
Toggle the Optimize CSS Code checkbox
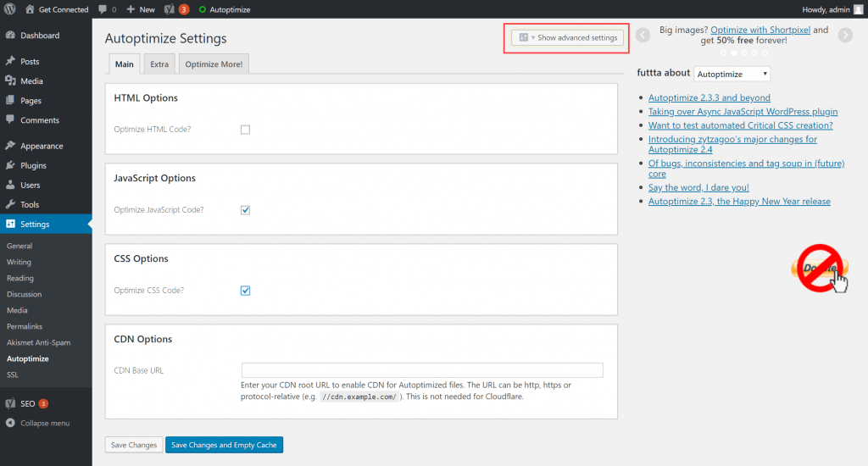(245, 291)
